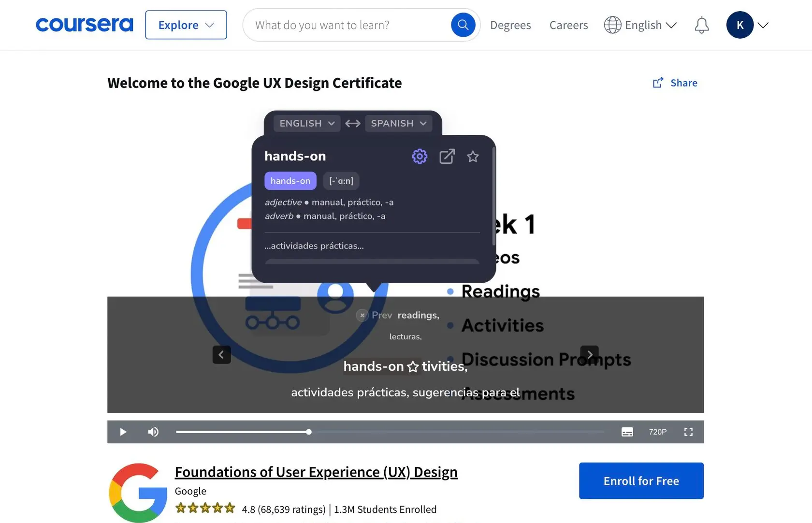
Task: Click the phonetic transcription [-'ɑ:n] tag
Action: [341, 181]
